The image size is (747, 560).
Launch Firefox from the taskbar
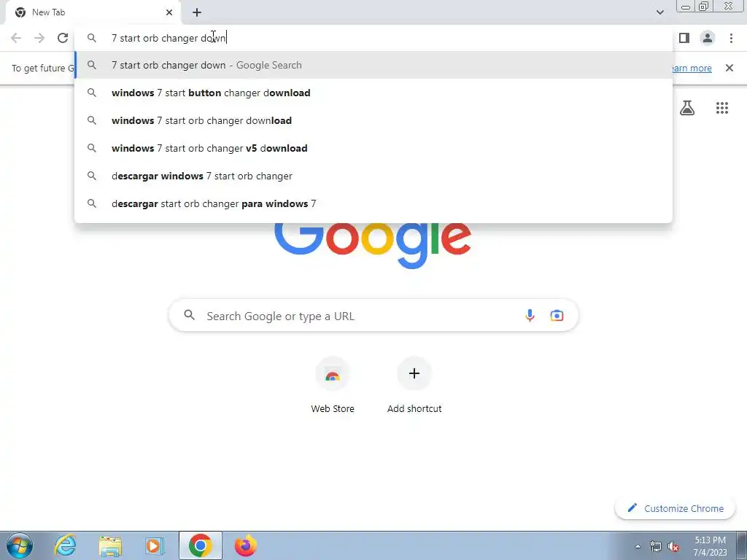click(x=246, y=545)
